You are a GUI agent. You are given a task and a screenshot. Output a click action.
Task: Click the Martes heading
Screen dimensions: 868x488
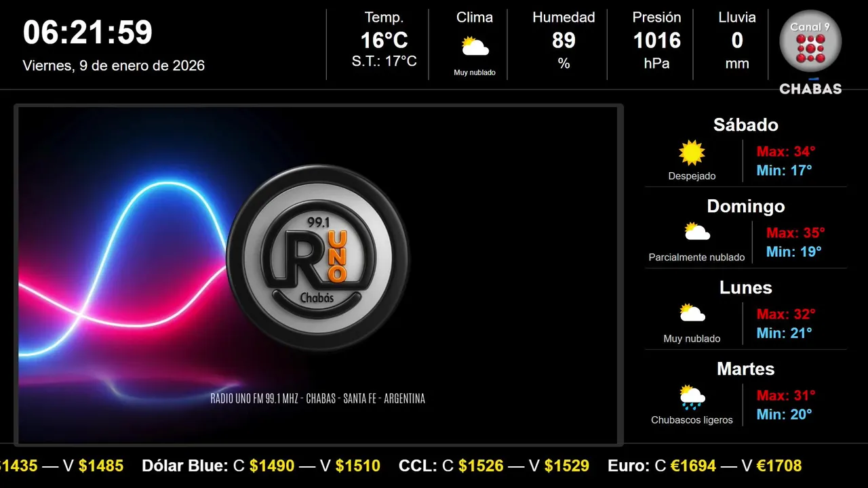pos(745,369)
